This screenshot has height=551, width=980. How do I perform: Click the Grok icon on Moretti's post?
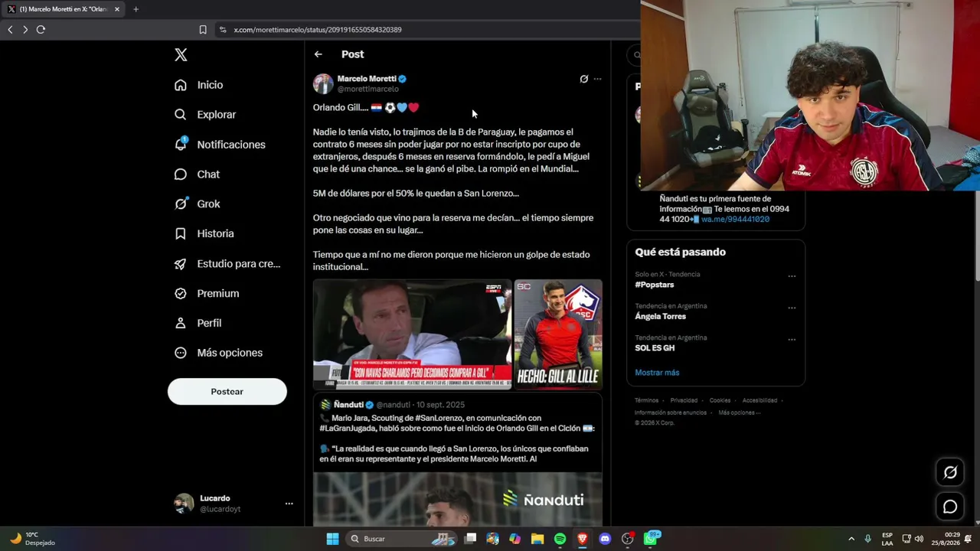(583, 79)
